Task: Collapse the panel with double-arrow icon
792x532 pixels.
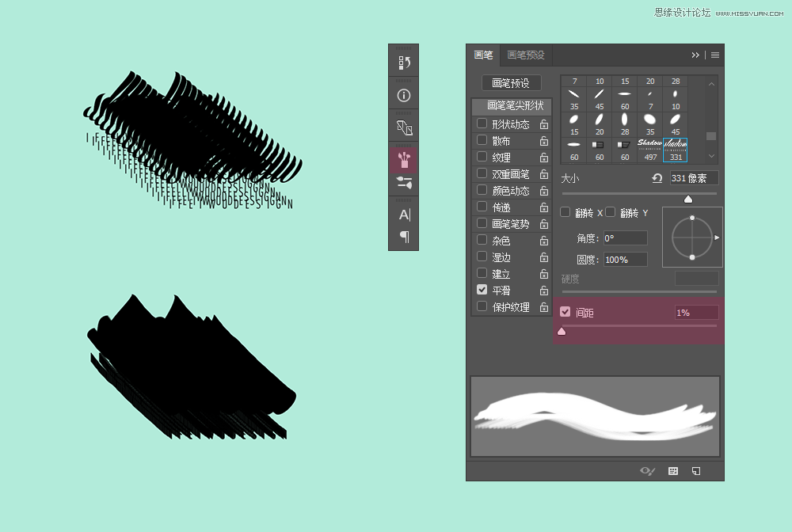Action: [695, 55]
